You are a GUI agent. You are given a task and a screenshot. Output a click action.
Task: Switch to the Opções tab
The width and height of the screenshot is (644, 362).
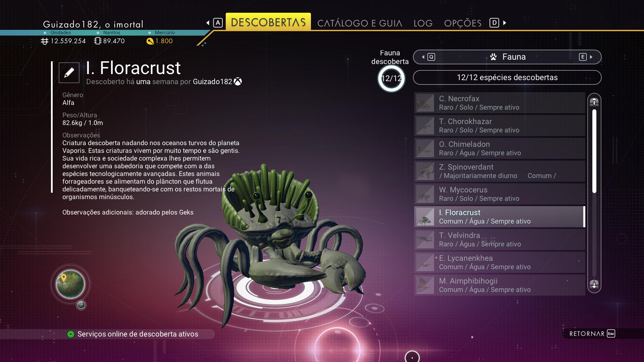click(463, 23)
